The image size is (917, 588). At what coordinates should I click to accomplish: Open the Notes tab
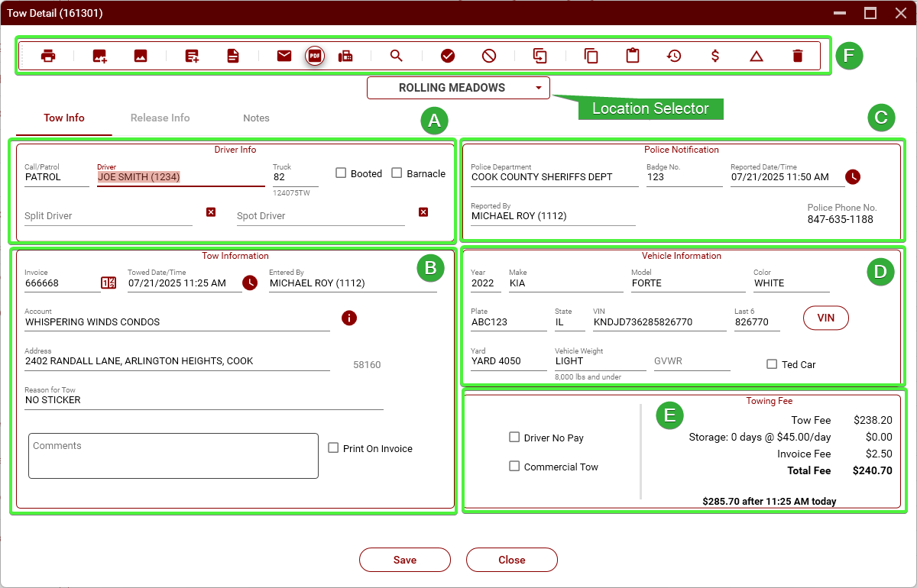(256, 118)
